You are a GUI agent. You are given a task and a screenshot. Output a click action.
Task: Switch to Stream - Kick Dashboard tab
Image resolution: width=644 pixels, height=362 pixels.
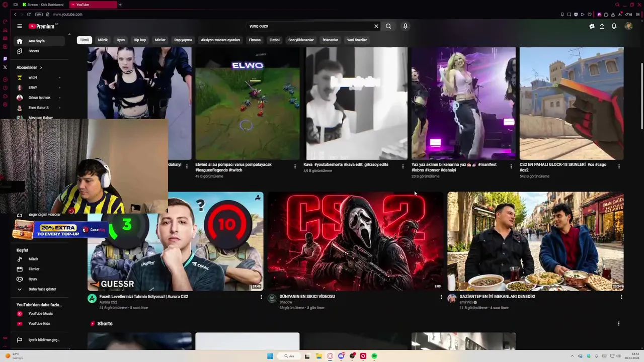(x=44, y=5)
